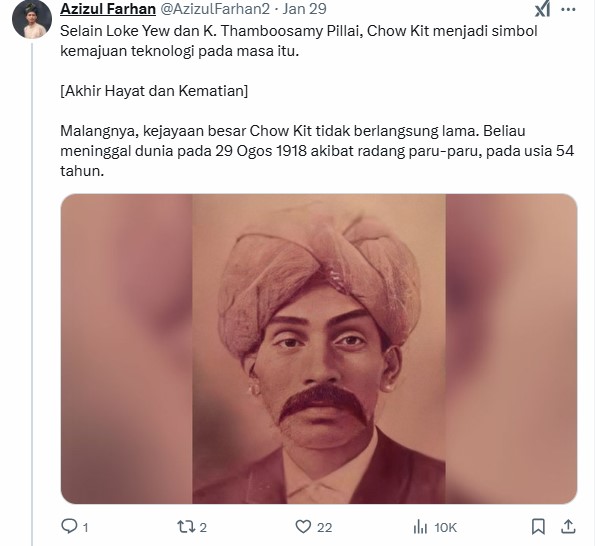The width and height of the screenshot is (595, 546).
Task: Open view analytics bar chart icon
Action: [x=420, y=527]
